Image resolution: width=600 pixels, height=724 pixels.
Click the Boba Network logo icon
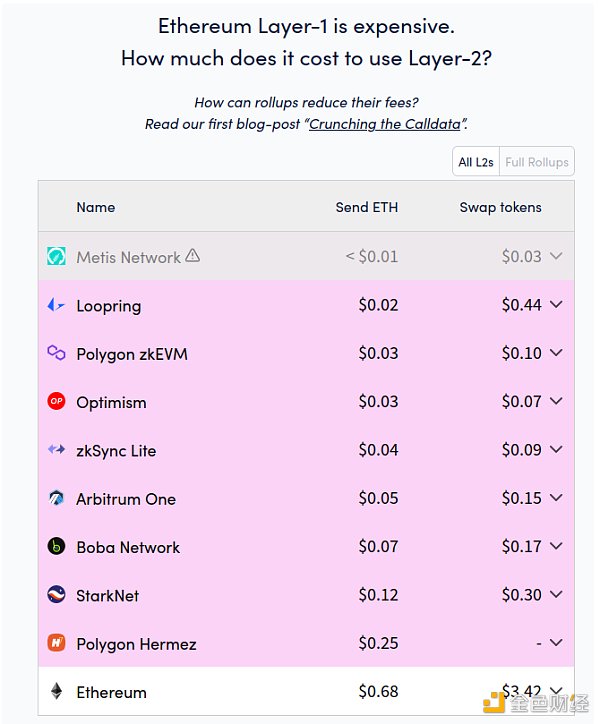56,547
